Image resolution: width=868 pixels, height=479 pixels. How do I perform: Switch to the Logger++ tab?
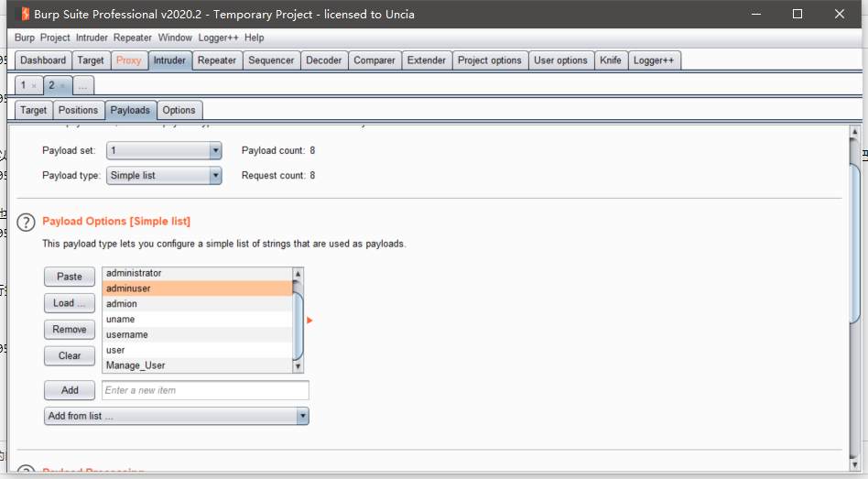click(x=654, y=60)
